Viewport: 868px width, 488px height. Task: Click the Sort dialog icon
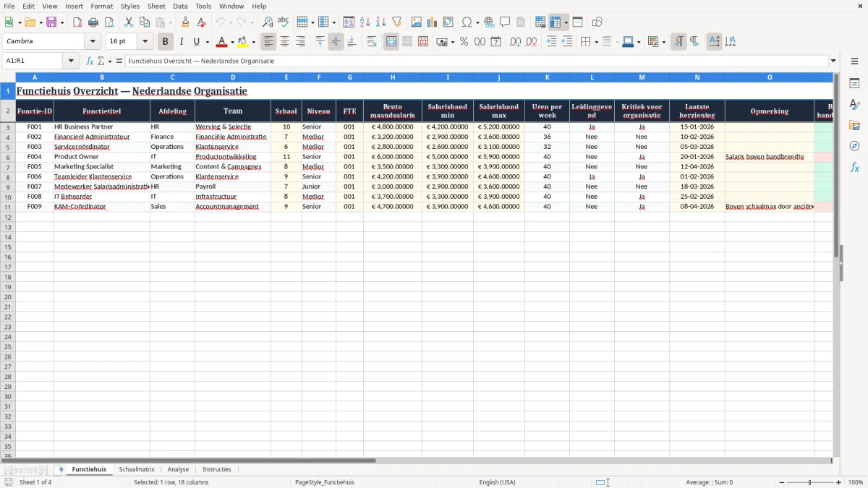pyautogui.click(x=349, y=22)
